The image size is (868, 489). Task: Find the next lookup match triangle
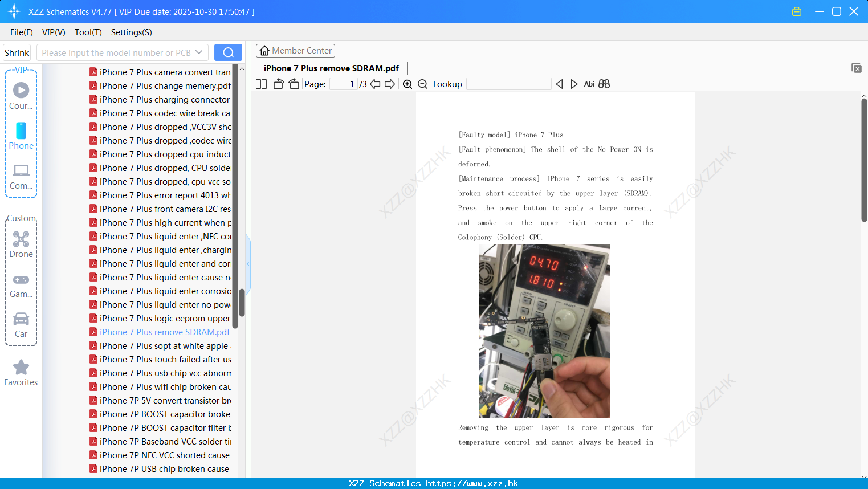click(574, 84)
